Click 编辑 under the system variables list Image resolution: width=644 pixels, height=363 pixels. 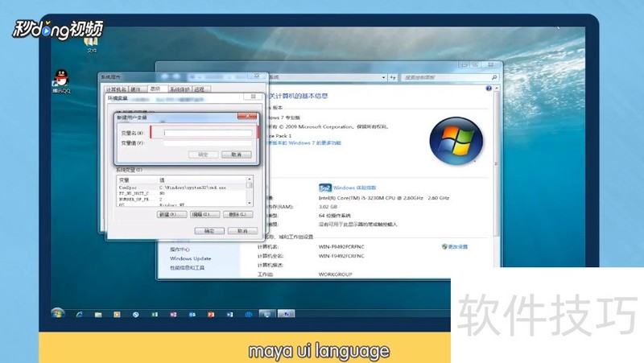205,214
